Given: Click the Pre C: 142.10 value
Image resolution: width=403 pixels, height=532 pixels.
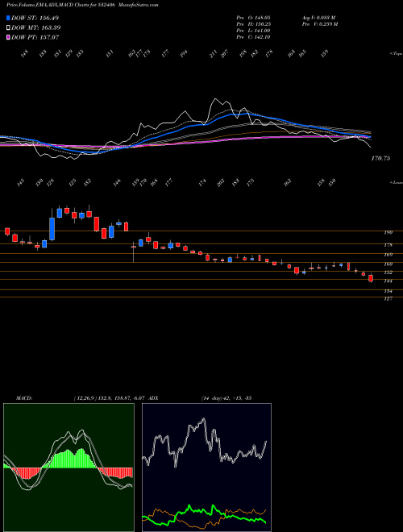Looking at the screenshot, I should [x=253, y=37].
